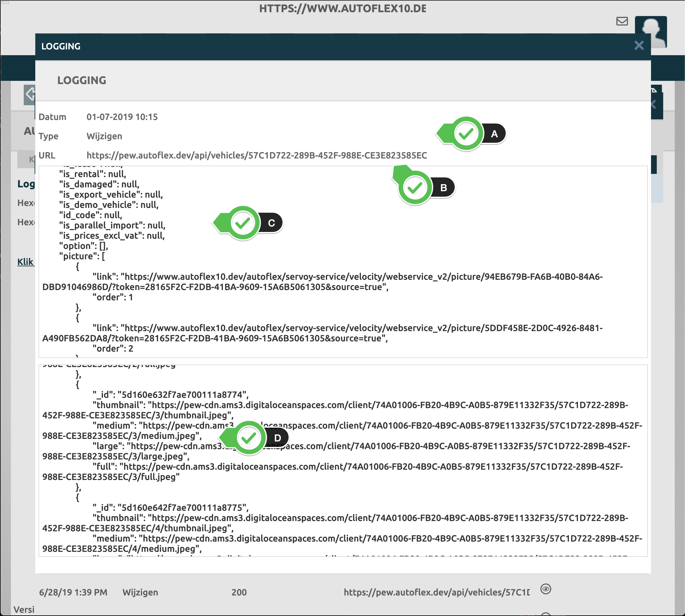Close the Logging dialog with X
Screen dimensions: 685x616
point(638,45)
